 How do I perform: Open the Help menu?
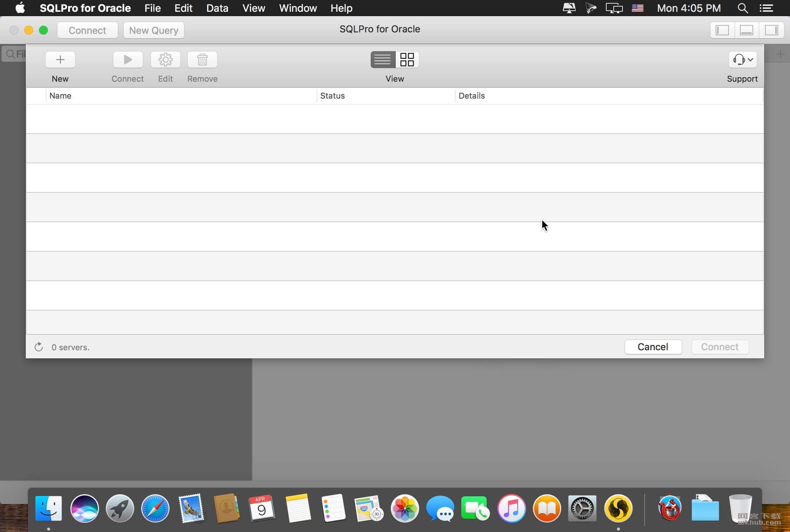coord(341,8)
